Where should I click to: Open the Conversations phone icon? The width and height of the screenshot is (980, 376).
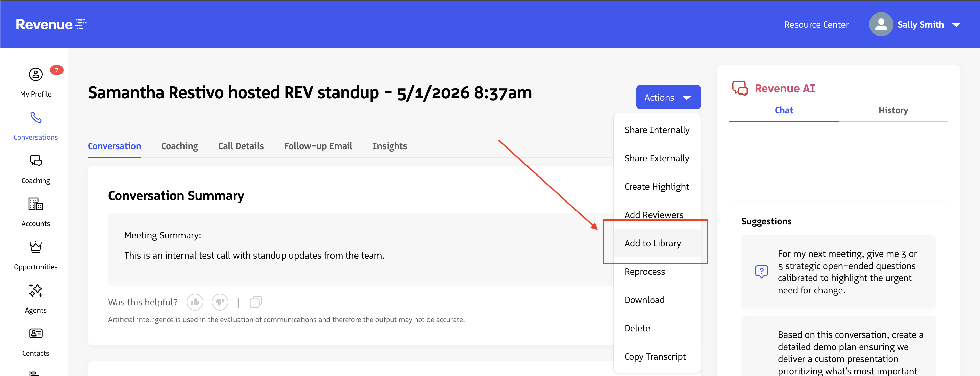pyautogui.click(x=36, y=117)
